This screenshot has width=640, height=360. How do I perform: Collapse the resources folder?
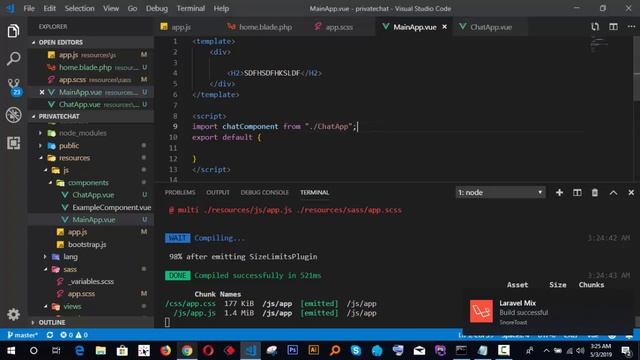(40, 158)
